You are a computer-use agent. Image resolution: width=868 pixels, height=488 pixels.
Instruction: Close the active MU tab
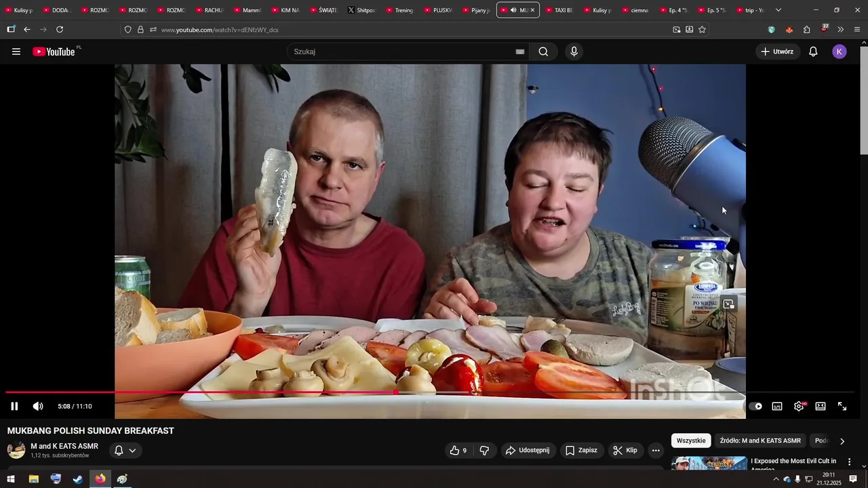(x=532, y=10)
